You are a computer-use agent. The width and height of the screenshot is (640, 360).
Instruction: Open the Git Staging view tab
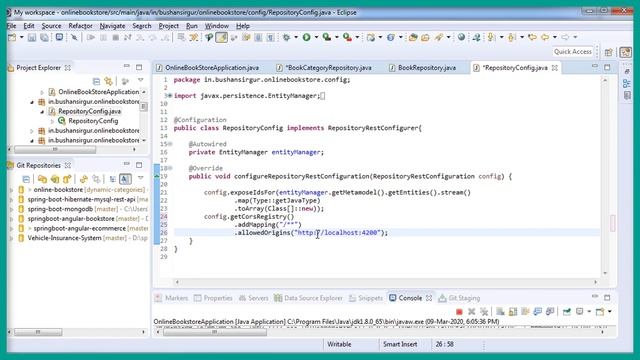459,298
